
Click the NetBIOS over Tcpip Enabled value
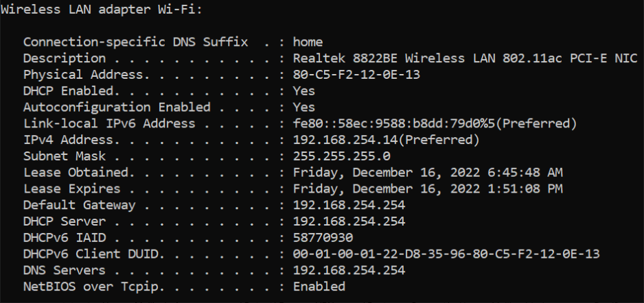319,287
